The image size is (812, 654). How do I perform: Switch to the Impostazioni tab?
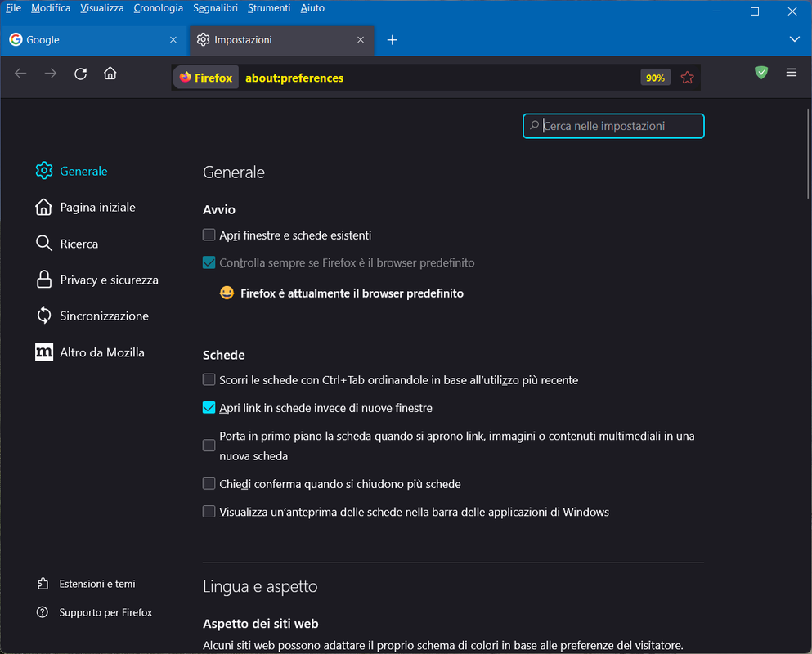(x=282, y=40)
